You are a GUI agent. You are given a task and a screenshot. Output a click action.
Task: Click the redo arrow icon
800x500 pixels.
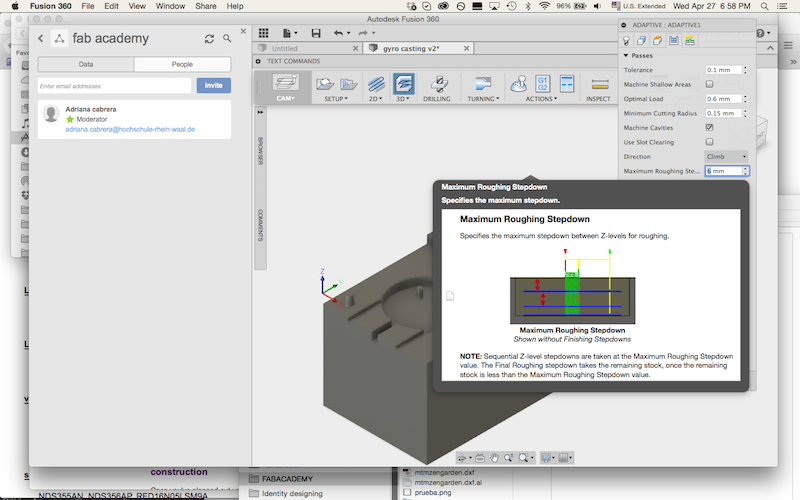click(363, 33)
